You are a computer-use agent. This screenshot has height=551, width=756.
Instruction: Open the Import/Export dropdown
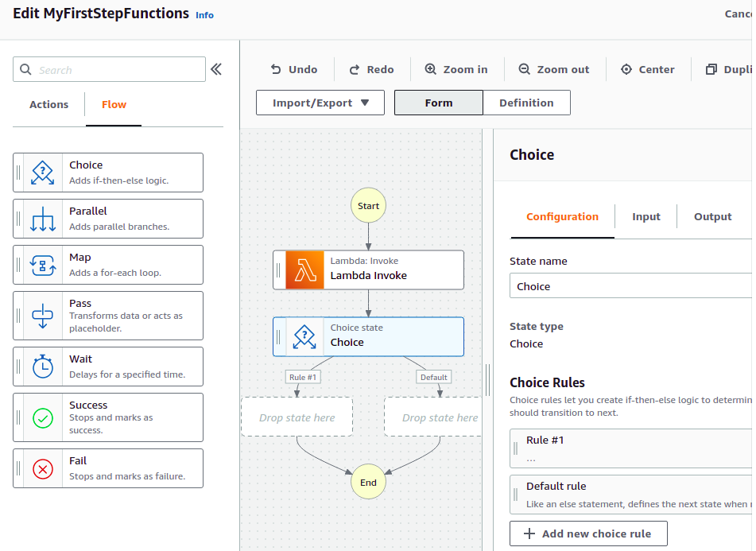[x=320, y=103]
